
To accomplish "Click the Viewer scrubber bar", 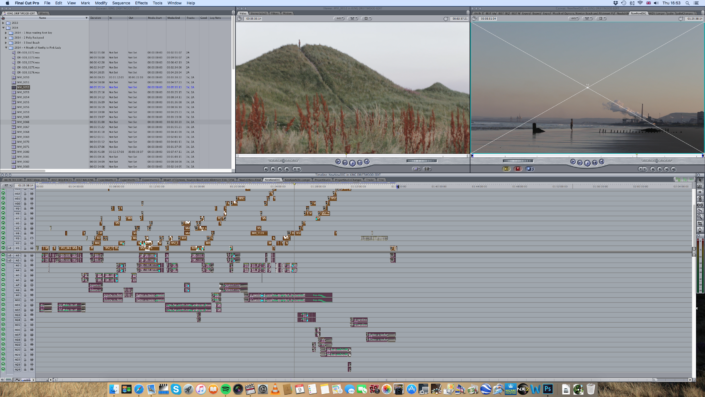I will coord(352,156).
